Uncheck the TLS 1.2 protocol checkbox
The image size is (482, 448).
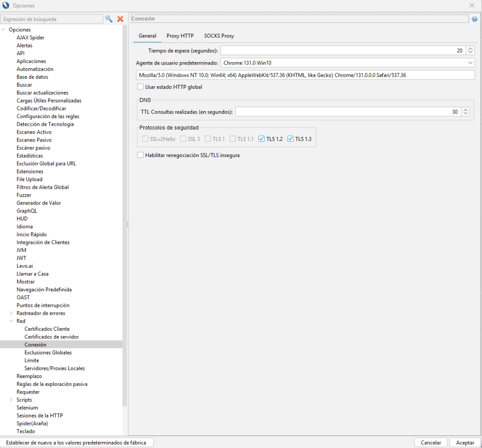click(x=262, y=139)
